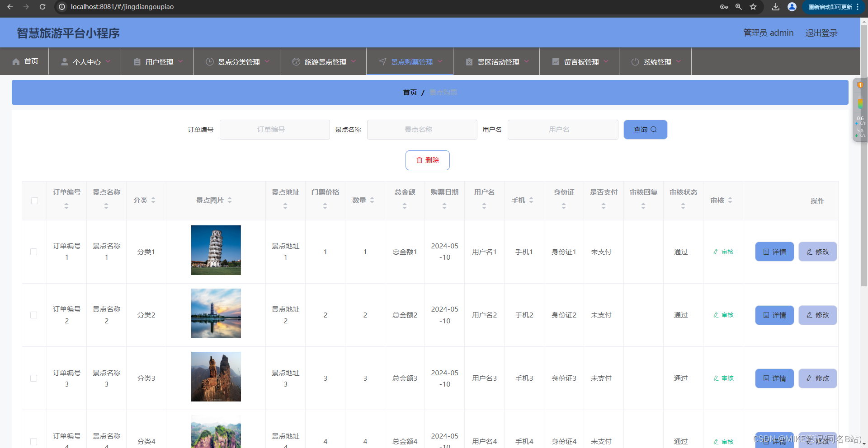Click the power icon beside 系统管理
The width and height of the screenshot is (868, 448).
coord(635,61)
